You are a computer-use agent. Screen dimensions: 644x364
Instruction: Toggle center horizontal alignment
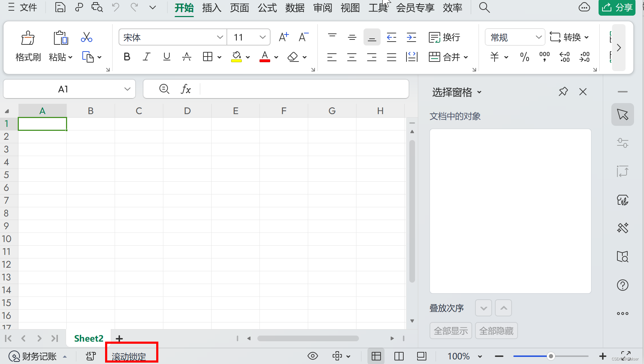tap(352, 57)
